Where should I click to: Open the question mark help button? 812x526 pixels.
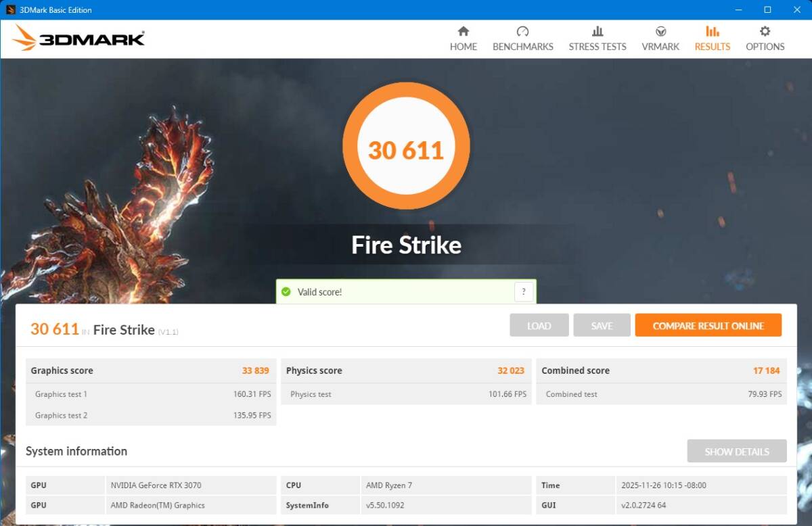coord(524,292)
